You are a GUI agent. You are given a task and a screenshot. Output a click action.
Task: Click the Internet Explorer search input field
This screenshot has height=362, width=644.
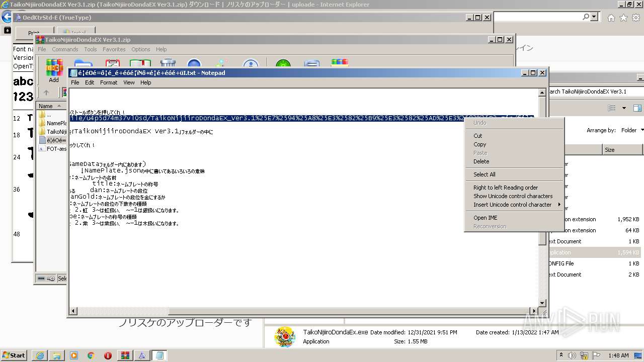(x=537, y=17)
